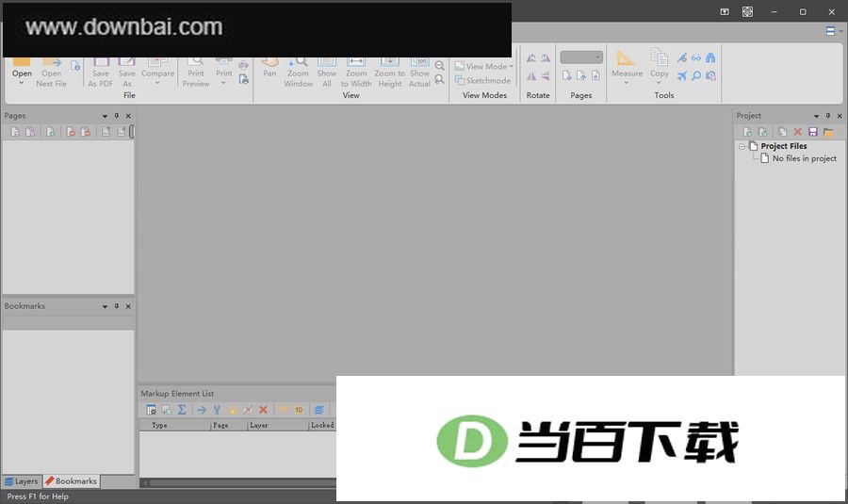Image resolution: width=848 pixels, height=504 pixels.
Task: Open Bookmarks panel options arrow
Action: 105,306
